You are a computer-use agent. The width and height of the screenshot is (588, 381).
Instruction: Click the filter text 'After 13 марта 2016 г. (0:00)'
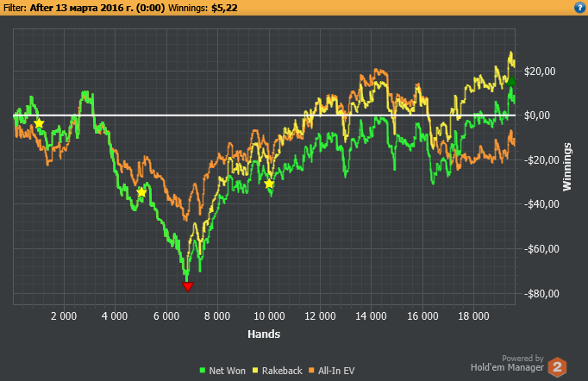[97, 8]
